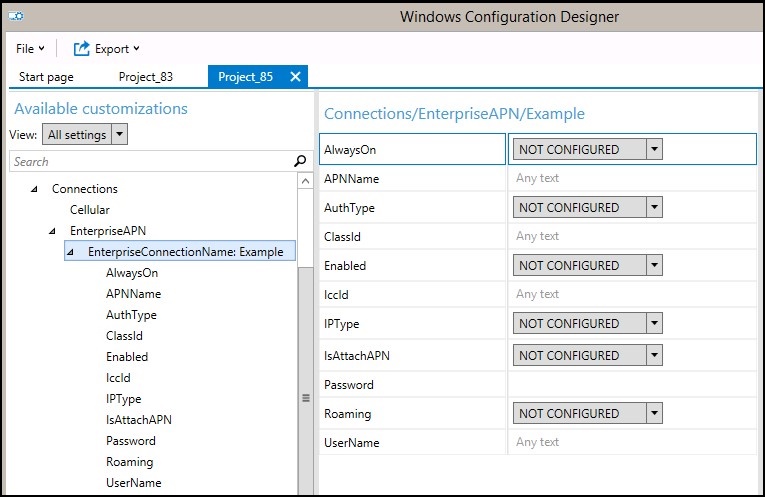765x497 pixels.
Task: Close the Project_85 tab
Action: 295,77
